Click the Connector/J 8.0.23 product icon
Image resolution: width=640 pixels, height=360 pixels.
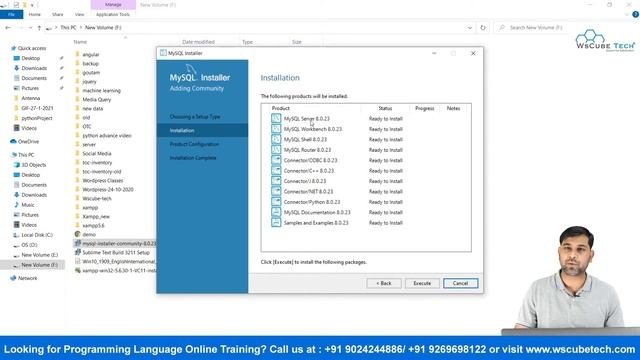pyautogui.click(x=276, y=181)
